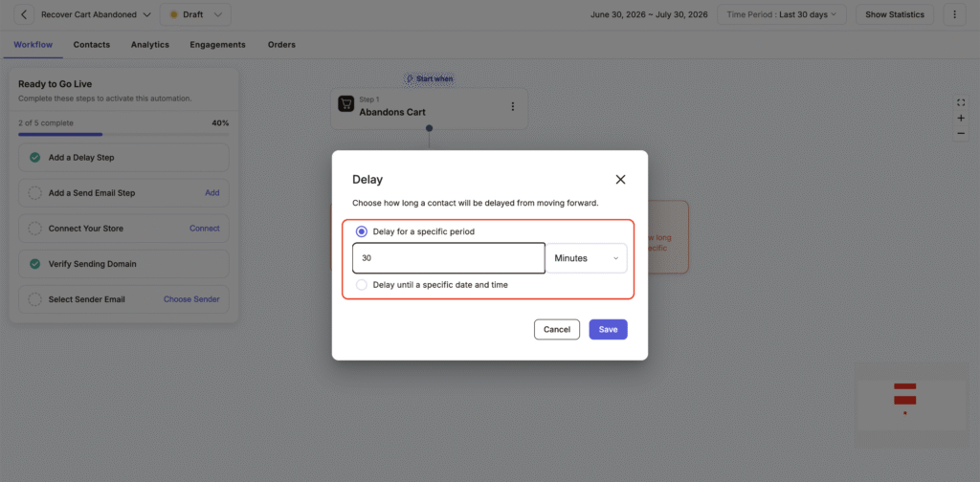Viewport: 980px width, 482px height.
Task: Click the Abandons Cart shopping cart icon
Action: [x=345, y=103]
